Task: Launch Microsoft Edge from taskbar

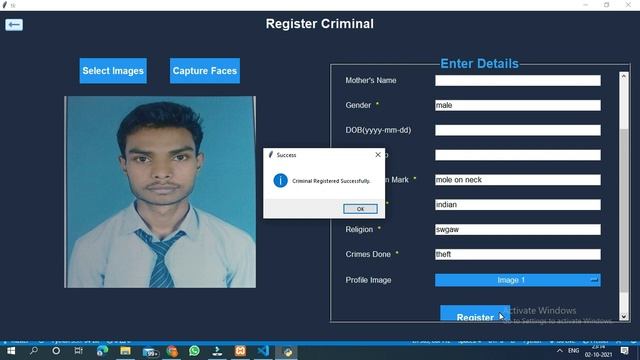Action: coord(102,351)
